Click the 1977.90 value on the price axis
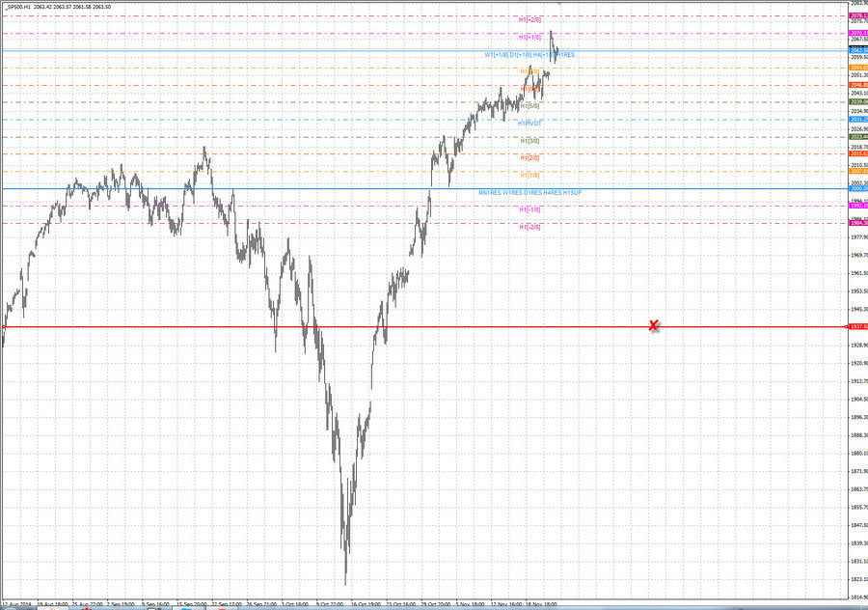Image resolution: width=868 pixels, height=610 pixels. [x=859, y=237]
